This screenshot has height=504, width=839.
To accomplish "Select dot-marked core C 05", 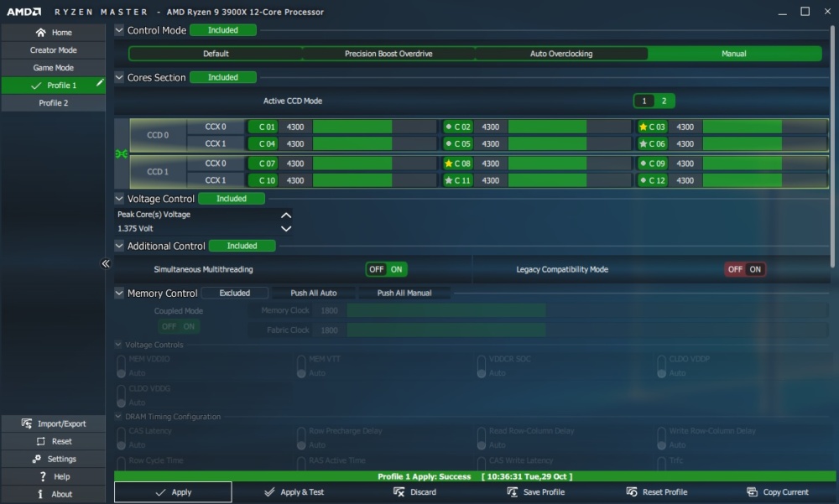I will point(457,144).
